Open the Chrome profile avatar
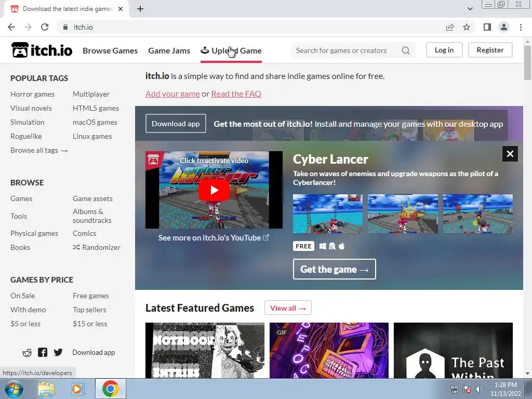 504,27
